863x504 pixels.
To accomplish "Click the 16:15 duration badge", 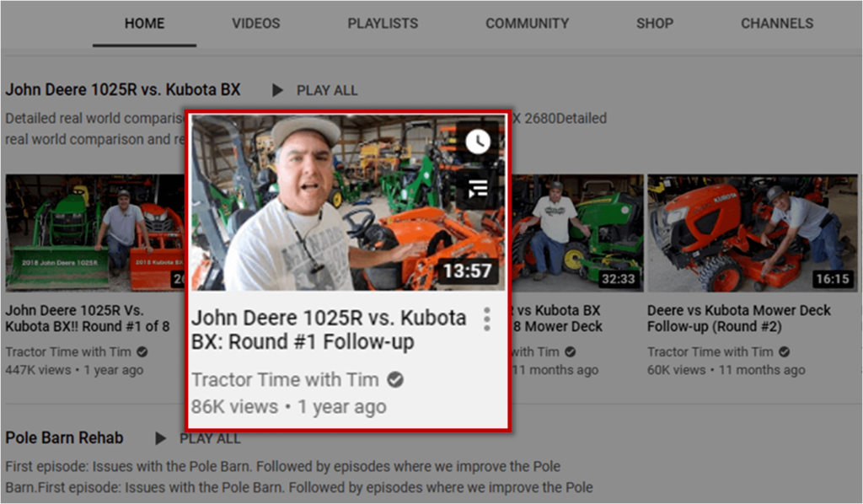I will coord(833,279).
